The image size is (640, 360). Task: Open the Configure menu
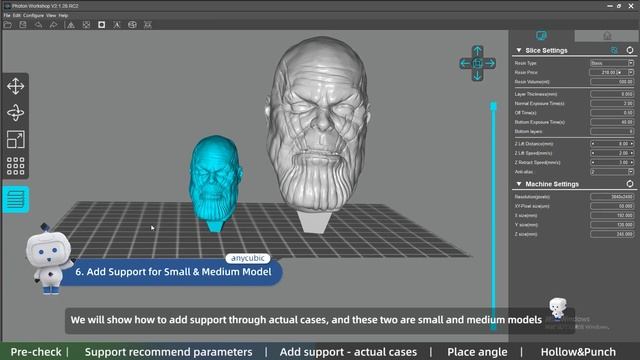click(x=33, y=16)
